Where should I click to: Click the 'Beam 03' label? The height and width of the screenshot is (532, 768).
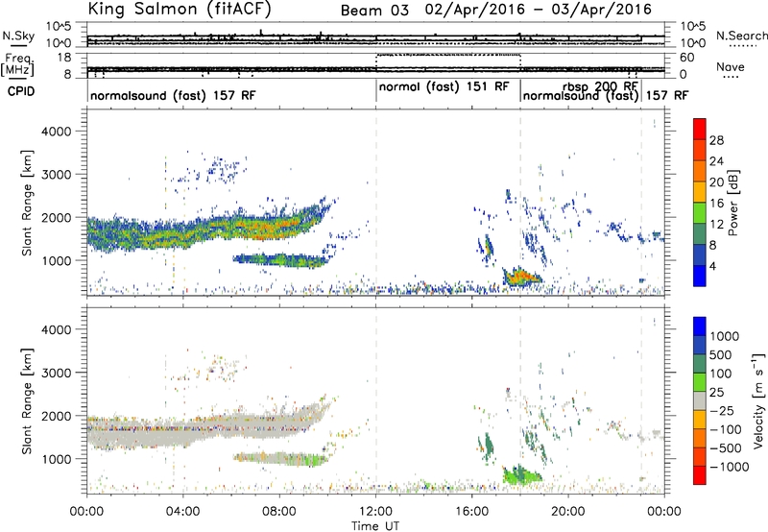point(374,11)
